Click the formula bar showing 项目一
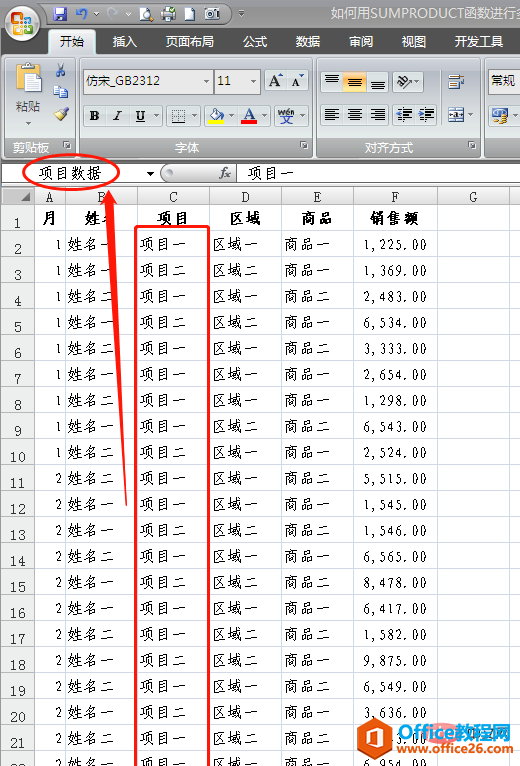The image size is (520, 766). coord(378,173)
